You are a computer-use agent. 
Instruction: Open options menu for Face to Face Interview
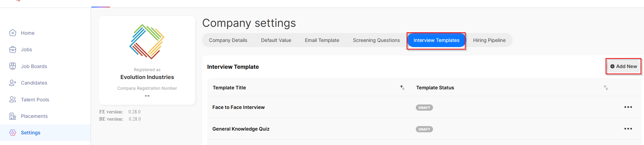(x=628, y=107)
